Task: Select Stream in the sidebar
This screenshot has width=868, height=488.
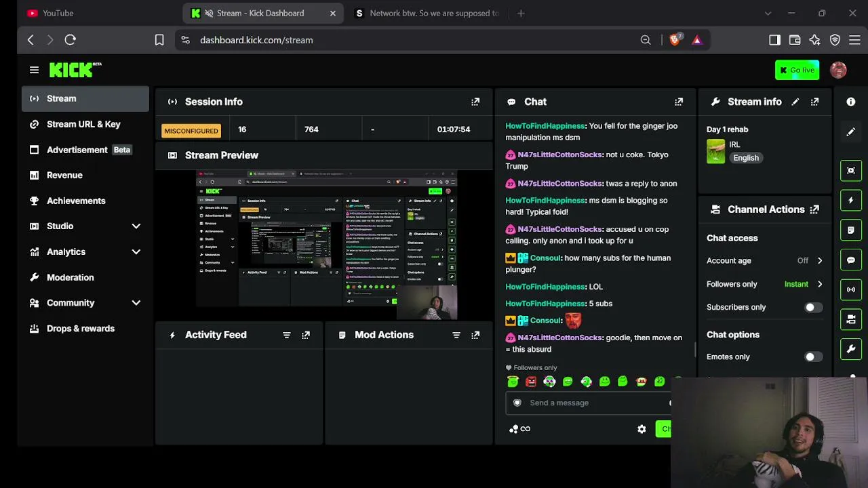Action: pyautogui.click(x=85, y=98)
